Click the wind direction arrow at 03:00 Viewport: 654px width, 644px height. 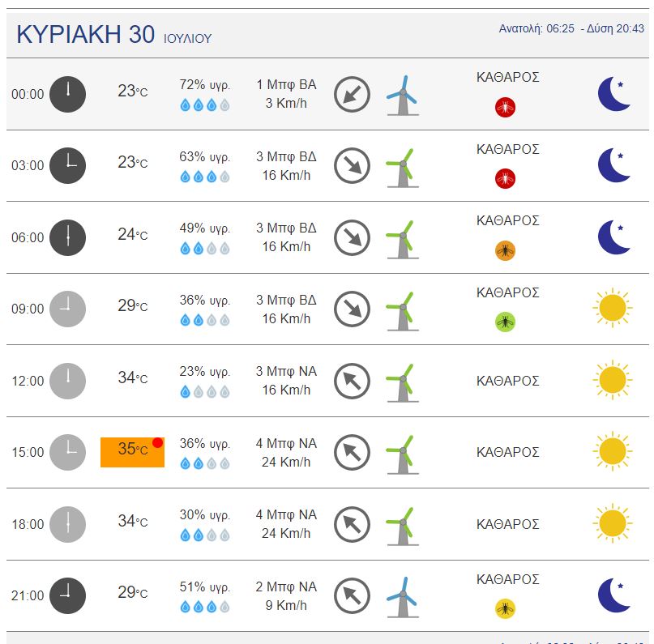tap(352, 166)
